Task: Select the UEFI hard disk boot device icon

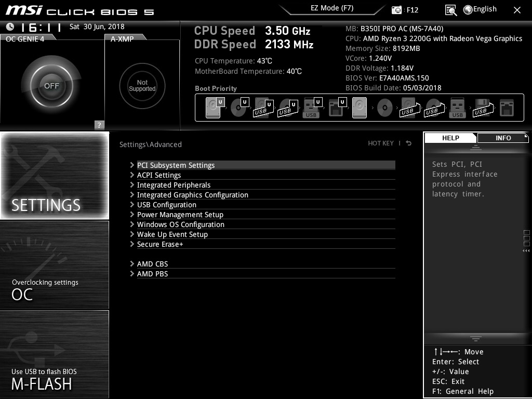Action: (x=215, y=108)
